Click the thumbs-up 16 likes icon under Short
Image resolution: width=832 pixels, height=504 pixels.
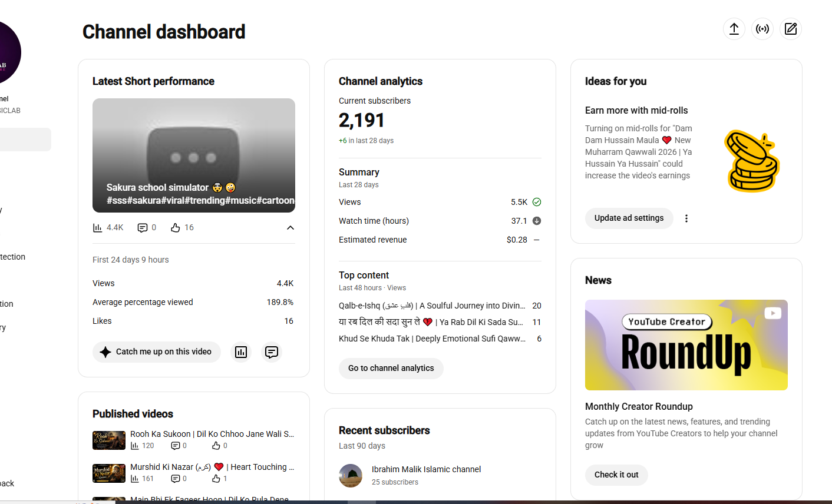point(176,228)
